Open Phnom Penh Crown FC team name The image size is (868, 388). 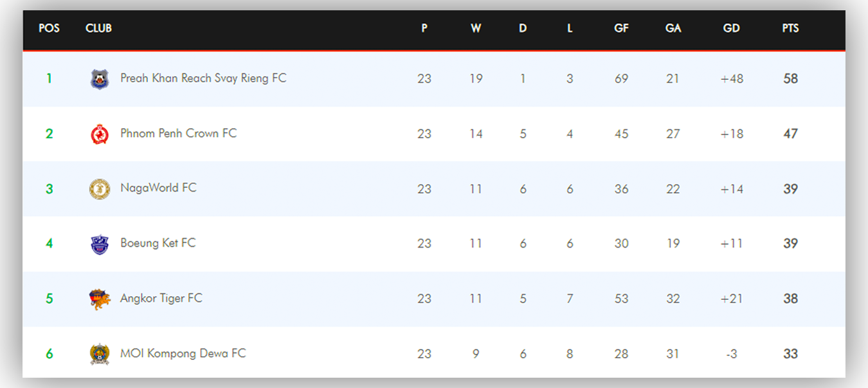click(x=178, y=133)
